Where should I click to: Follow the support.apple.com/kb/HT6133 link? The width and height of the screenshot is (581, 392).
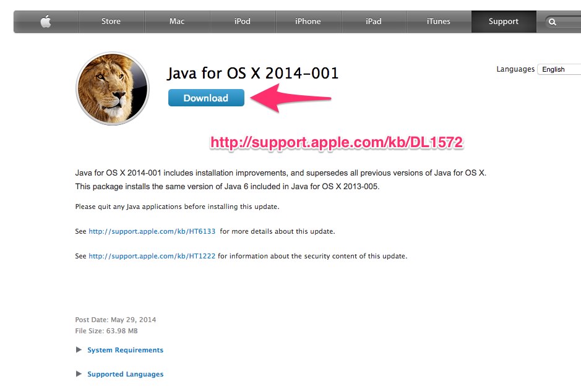coord(152,231)
